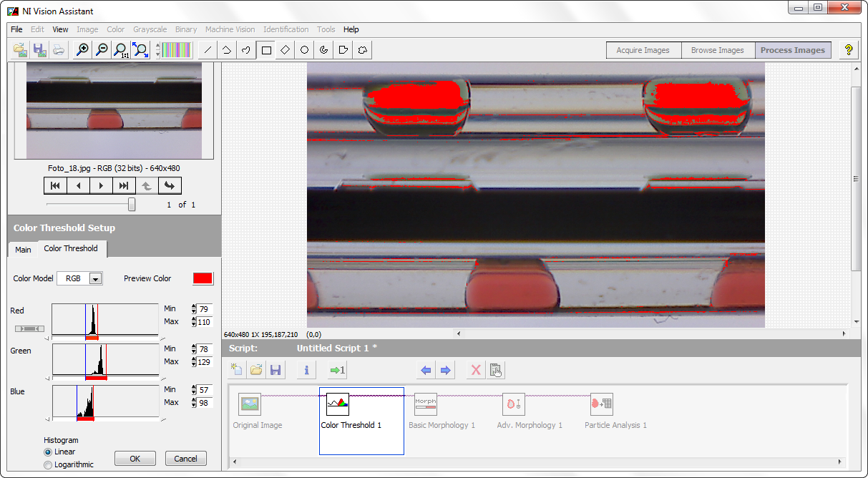Select the Rectangle ROI tool
The width and height of the screenshot is (868, 478).
pos(266,50)
